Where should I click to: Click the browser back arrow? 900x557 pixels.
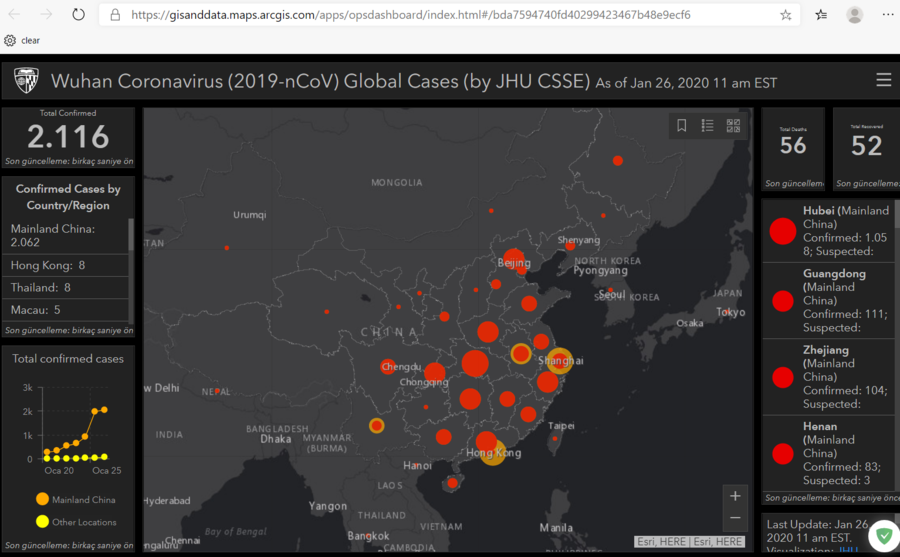tap(14, 15)
